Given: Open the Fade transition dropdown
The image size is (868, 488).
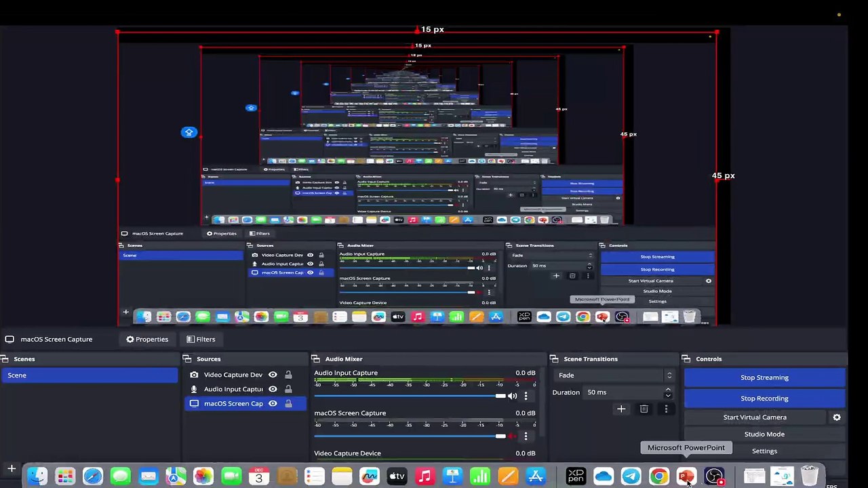Looking at the screenshot, I should 614,375.
